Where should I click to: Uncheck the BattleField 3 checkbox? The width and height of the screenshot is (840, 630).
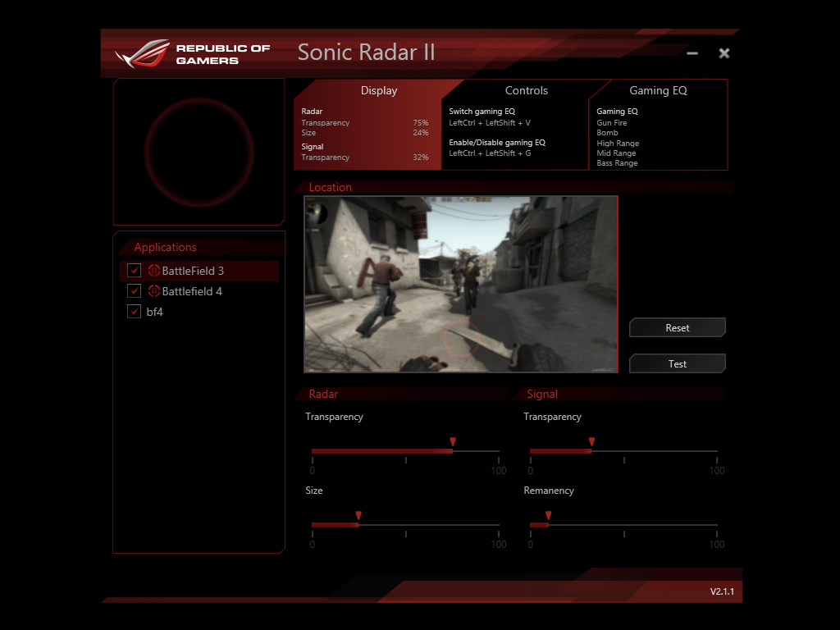point(135,271)
